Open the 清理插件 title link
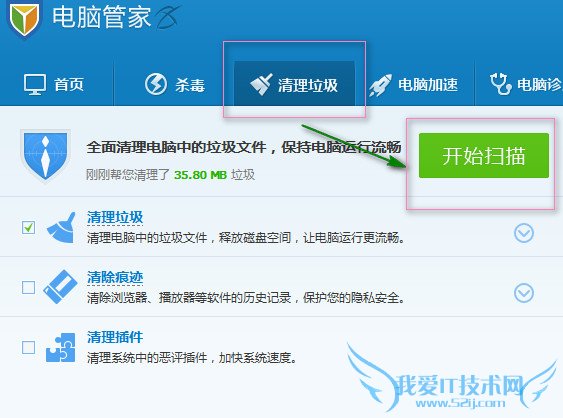The image size is (563, 418). click(x=115, y=337)
